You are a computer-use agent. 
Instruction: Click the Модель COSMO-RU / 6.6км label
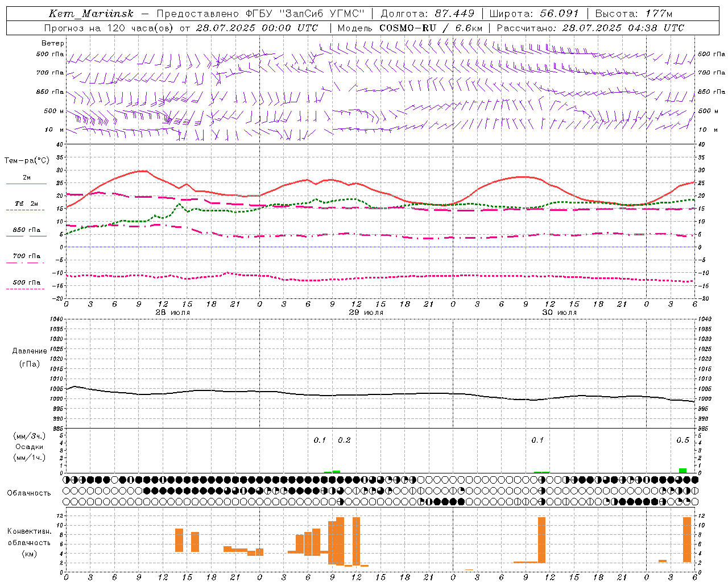pyautogui.click(x=410, y=28)
